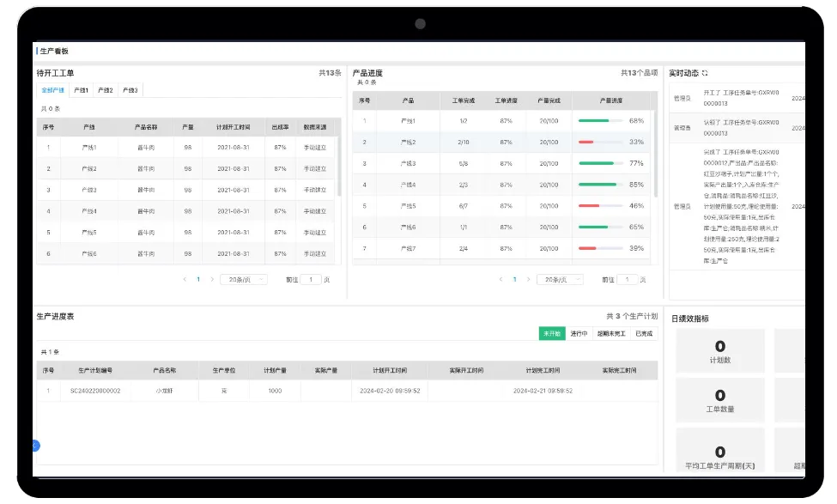Go to previous page in 待开工工单 pagination

[x=185, y=279]
